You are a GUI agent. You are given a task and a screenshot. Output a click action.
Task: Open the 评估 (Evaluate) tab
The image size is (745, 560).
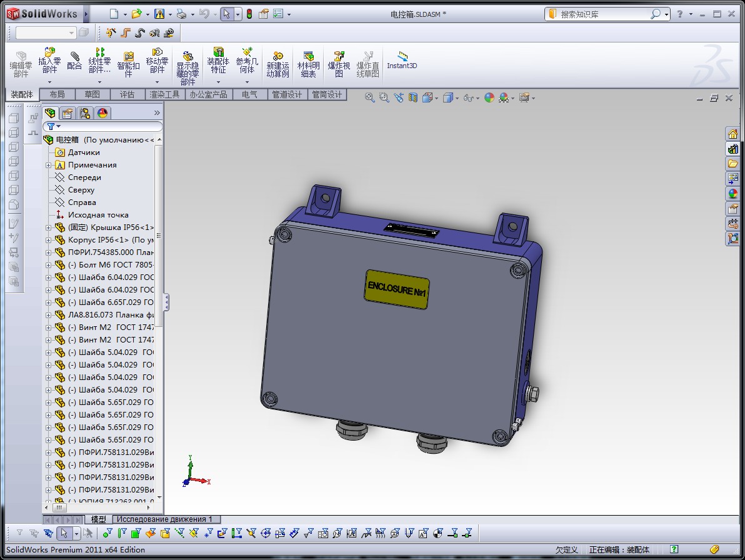(x=127, y=94)
